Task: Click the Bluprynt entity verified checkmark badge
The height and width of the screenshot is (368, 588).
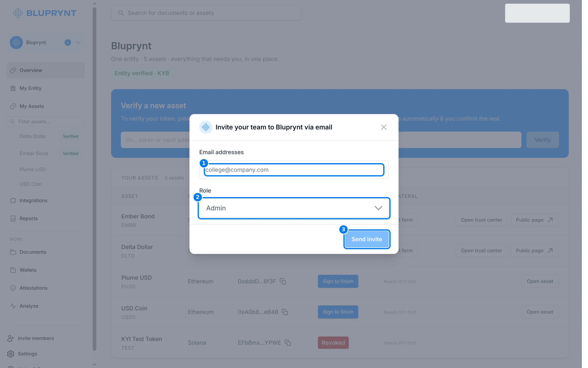Action: click(68, 42)
